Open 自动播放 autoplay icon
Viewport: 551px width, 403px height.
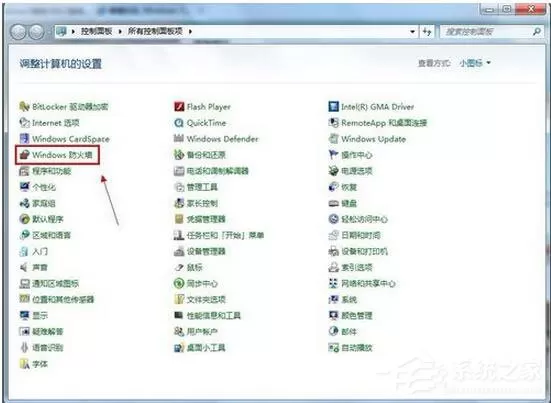(x=333, y=348)
